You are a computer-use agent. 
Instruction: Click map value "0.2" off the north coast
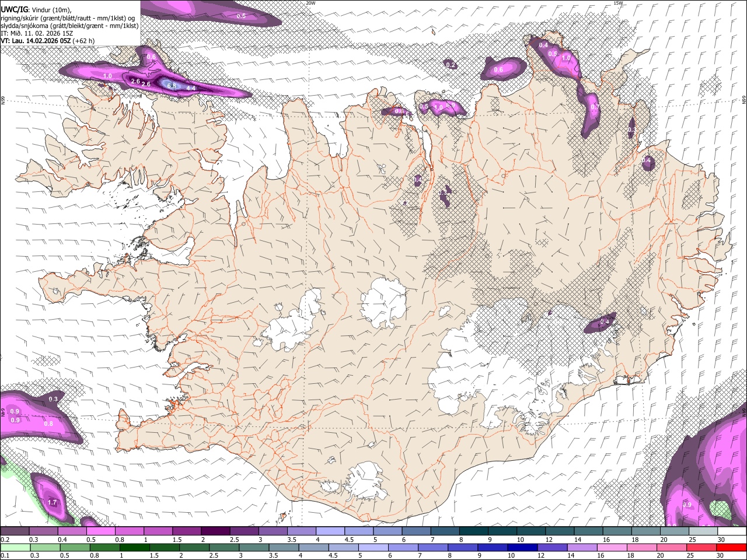pyautogui.click(x=451, y=65)
